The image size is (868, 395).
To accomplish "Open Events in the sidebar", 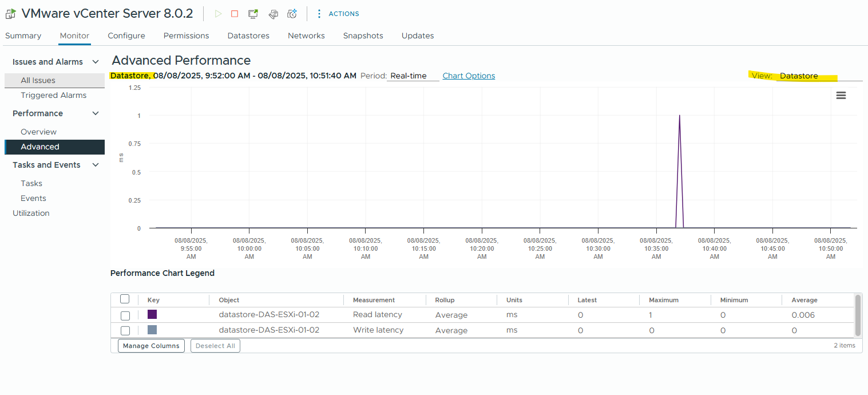I will pyautogui.click(x=34, y=198).
